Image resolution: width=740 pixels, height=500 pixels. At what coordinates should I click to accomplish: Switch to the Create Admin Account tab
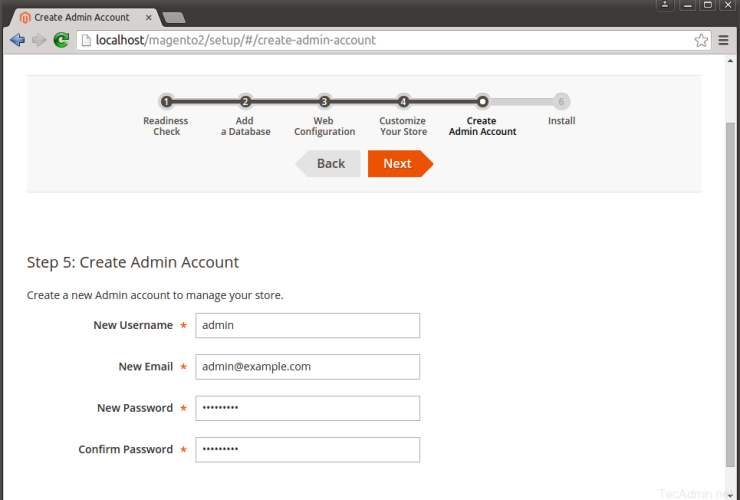click(x=80, y=17)
